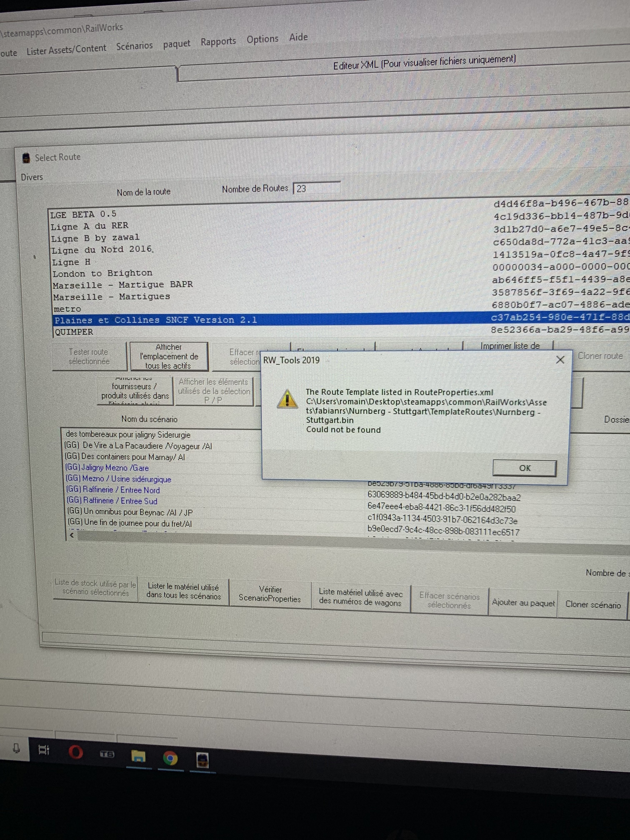This screenshot has width=630, height=840.
Task: Select route LGE BETA 0.5
Action: tap(83, 214)
